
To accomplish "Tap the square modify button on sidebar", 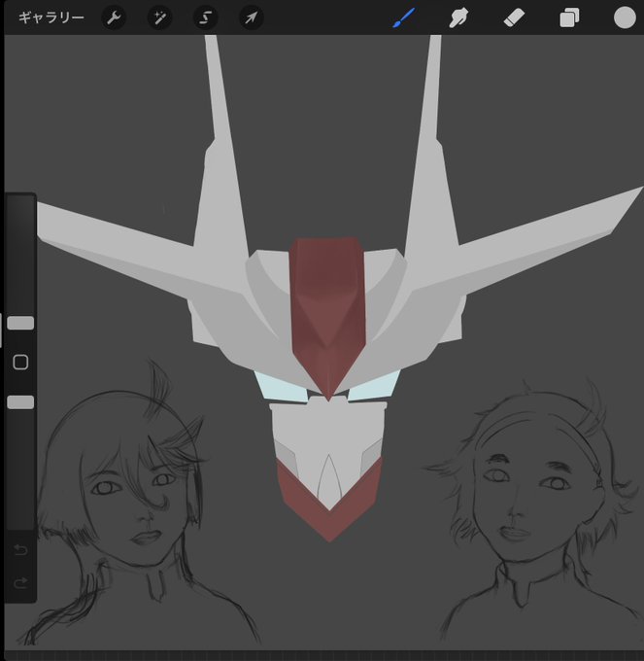I will coord(20,363).
